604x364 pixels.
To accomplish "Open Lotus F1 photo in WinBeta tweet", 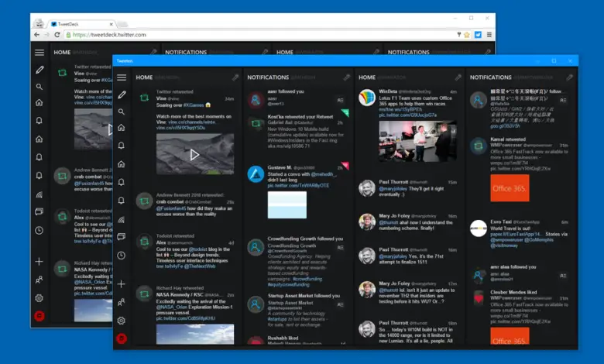I will click(x=418, y=141).
